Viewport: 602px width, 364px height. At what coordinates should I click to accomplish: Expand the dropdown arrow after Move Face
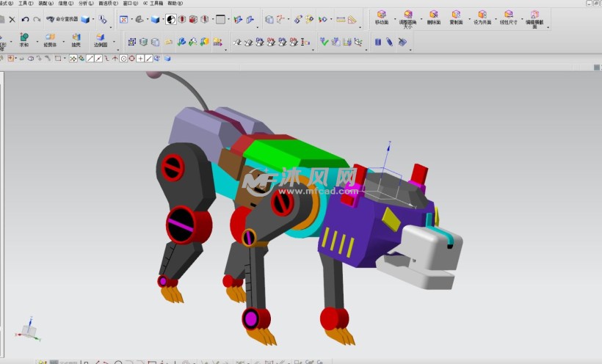coord(395,19)
